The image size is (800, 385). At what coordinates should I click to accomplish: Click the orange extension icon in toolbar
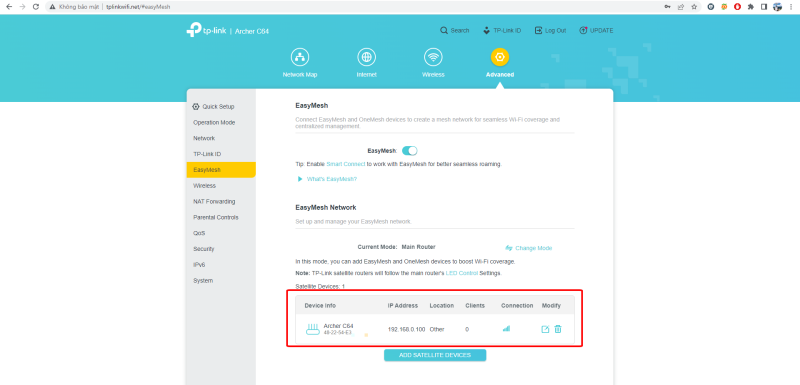click(x=724, y=7)
